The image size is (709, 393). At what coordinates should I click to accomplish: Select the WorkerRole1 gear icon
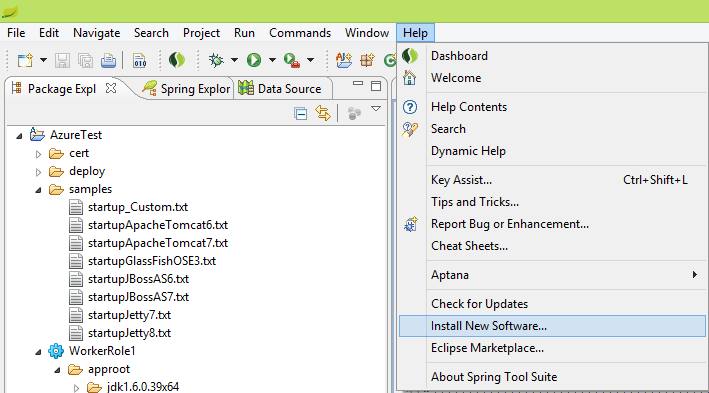[56, 351]
